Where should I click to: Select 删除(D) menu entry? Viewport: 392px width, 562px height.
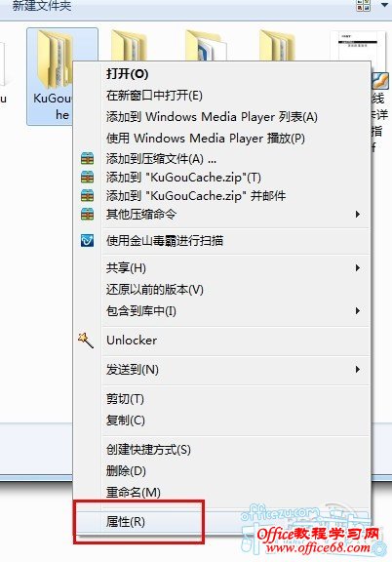126,470
